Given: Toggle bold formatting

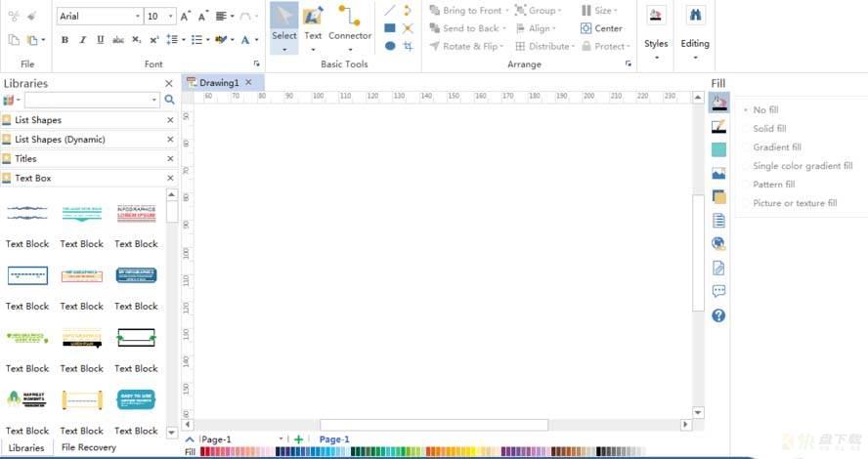Looking at the screenshot, I should [65, 40].
